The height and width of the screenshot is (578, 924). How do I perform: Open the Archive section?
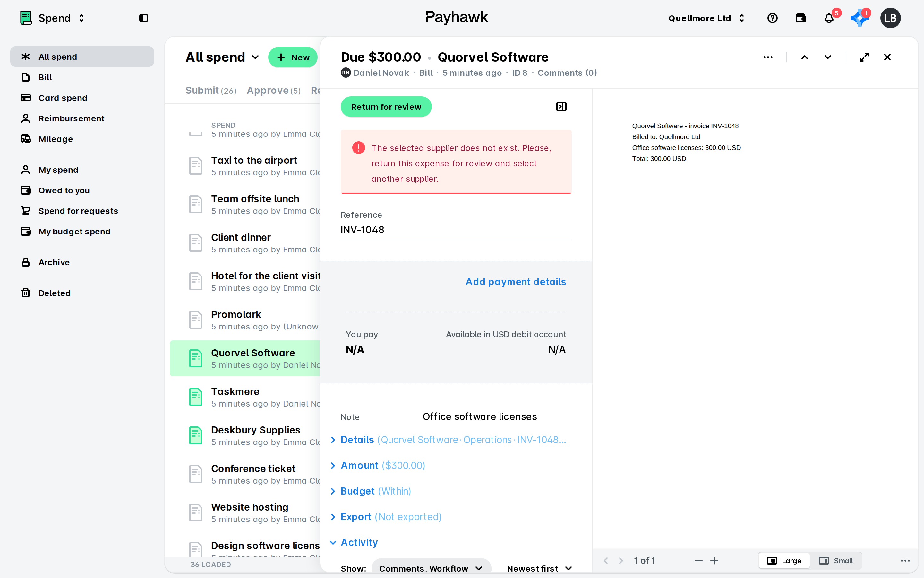pyautogui.click(x=82, y=262)
